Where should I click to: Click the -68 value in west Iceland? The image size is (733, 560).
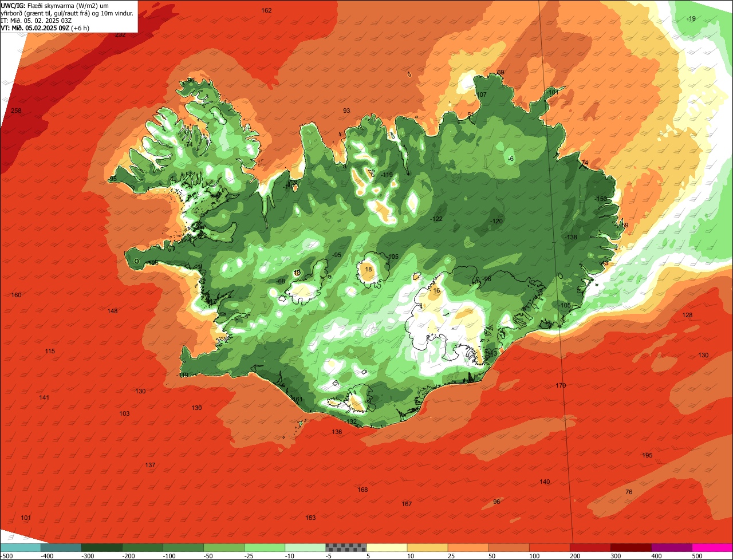(x=281, y=281)
